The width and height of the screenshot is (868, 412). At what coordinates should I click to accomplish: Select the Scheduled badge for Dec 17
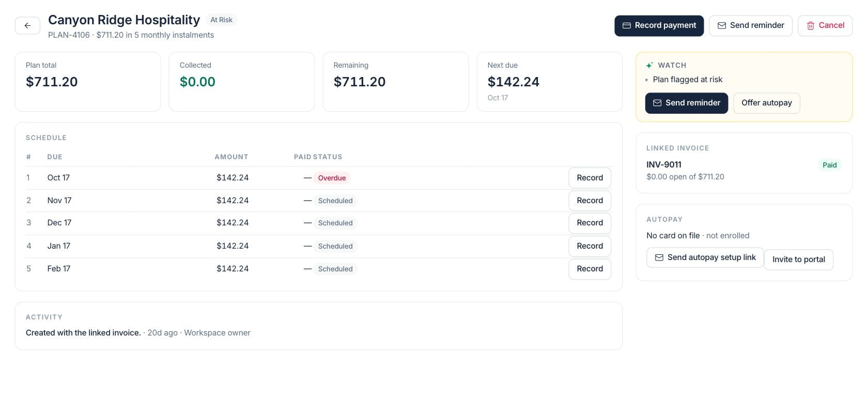coord(335,223)
